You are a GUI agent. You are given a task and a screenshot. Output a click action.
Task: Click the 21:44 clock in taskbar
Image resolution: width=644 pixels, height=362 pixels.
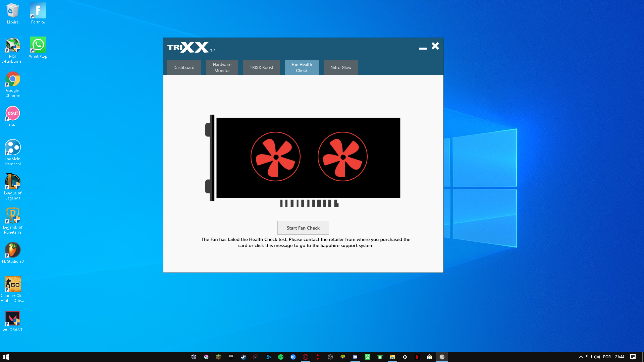(x=620, y=357)
